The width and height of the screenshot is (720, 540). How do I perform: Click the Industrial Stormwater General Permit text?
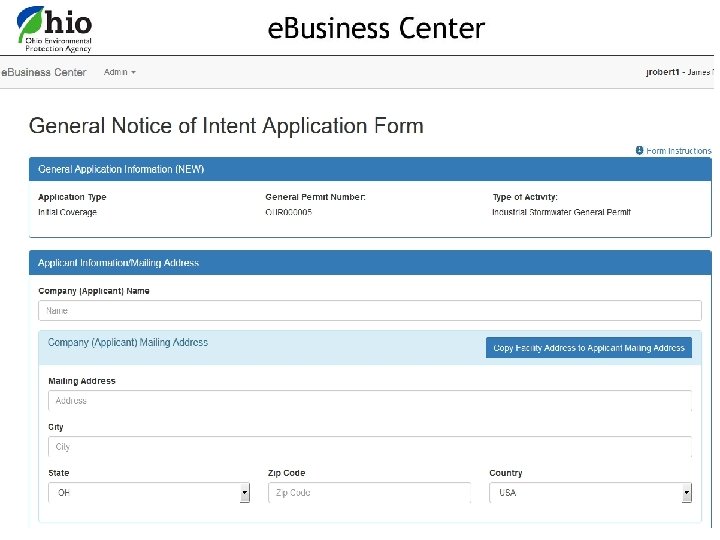click(561, 212)
